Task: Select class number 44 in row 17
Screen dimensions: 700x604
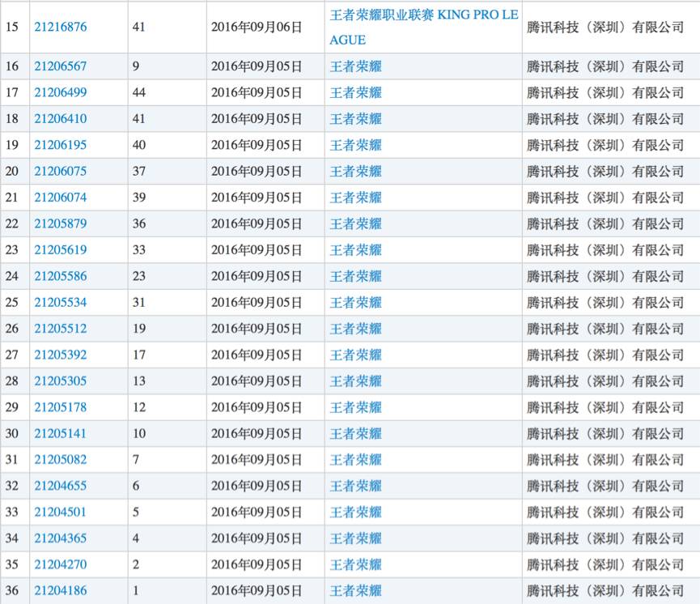Action: (139, 92)
